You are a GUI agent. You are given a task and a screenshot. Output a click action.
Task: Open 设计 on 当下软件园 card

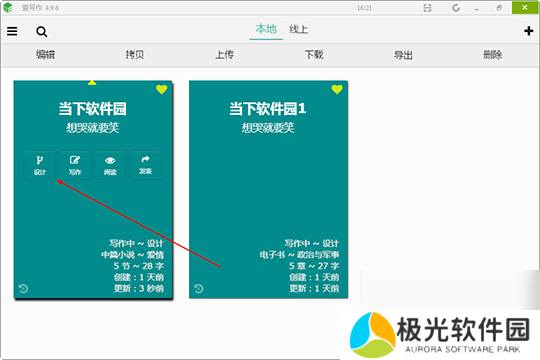(40, 165)
